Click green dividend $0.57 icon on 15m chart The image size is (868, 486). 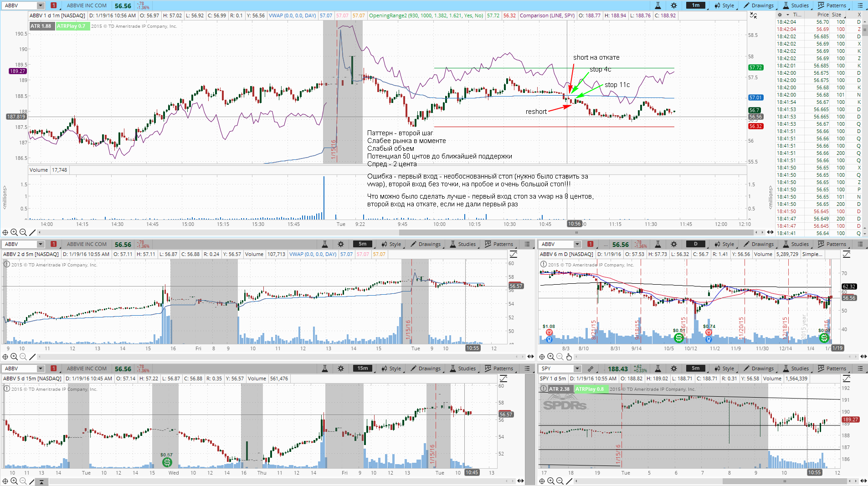click(x=167, y=462)
